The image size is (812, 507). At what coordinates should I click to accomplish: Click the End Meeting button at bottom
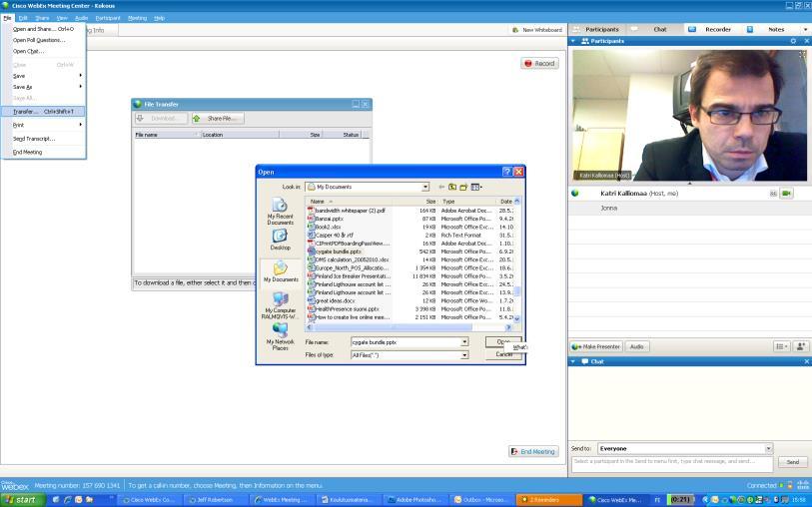(533, 452)
